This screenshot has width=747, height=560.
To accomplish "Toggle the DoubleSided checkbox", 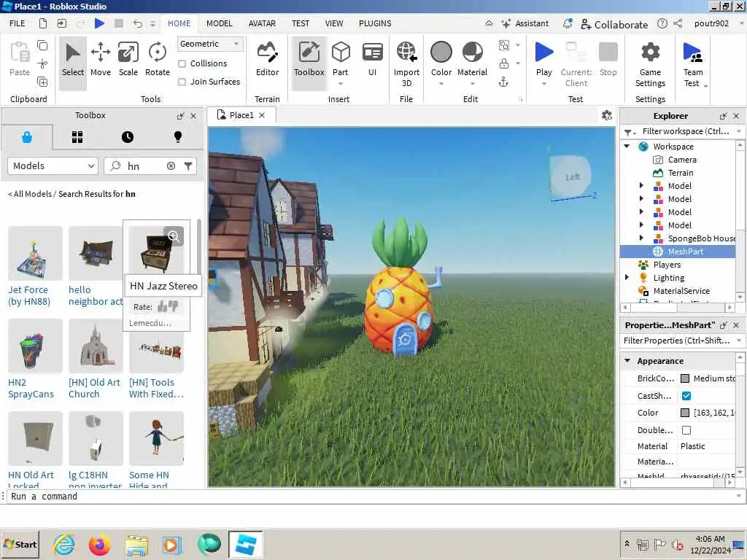I will (x=686, y=430).
